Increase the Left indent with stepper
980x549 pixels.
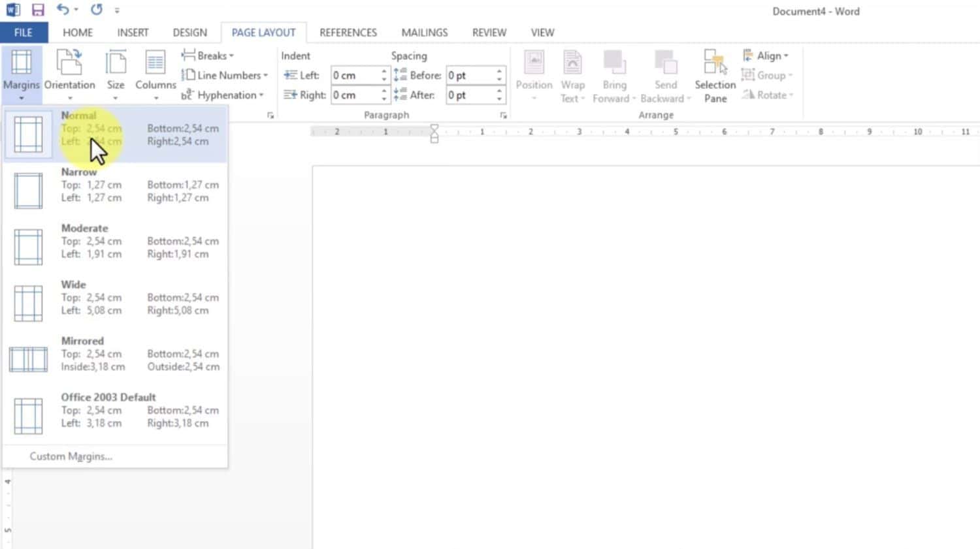tap(384, 71)
